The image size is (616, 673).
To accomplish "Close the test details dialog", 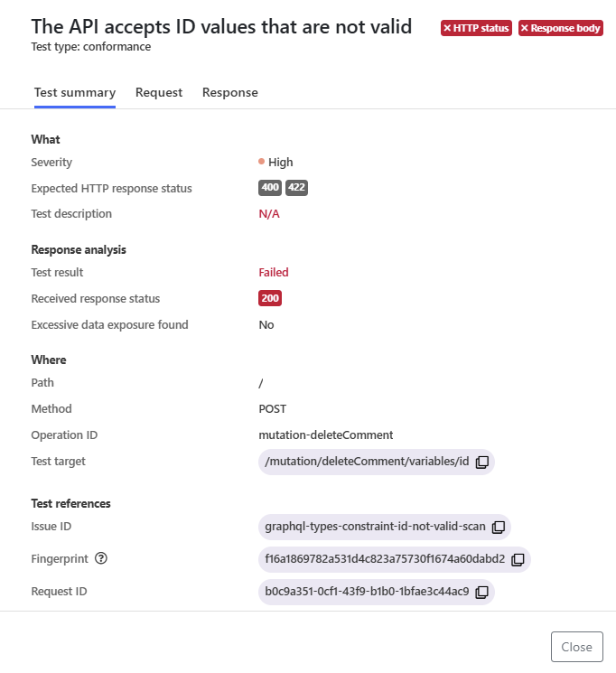I will (576, 647).
